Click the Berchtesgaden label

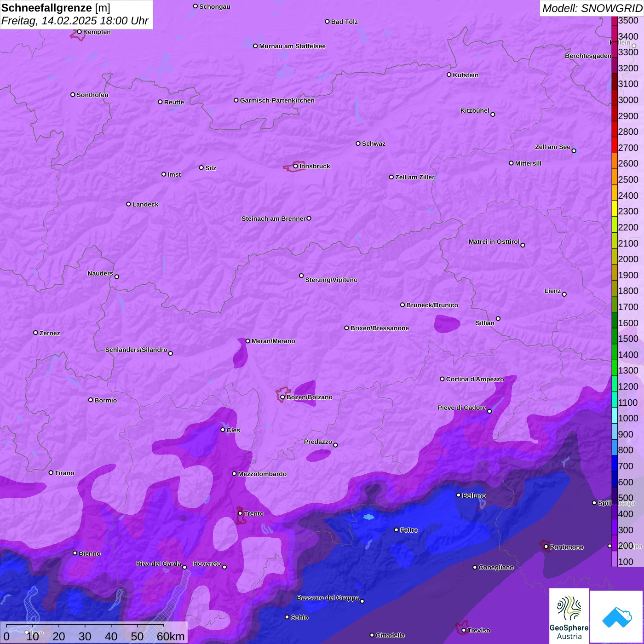click(588, 56)
